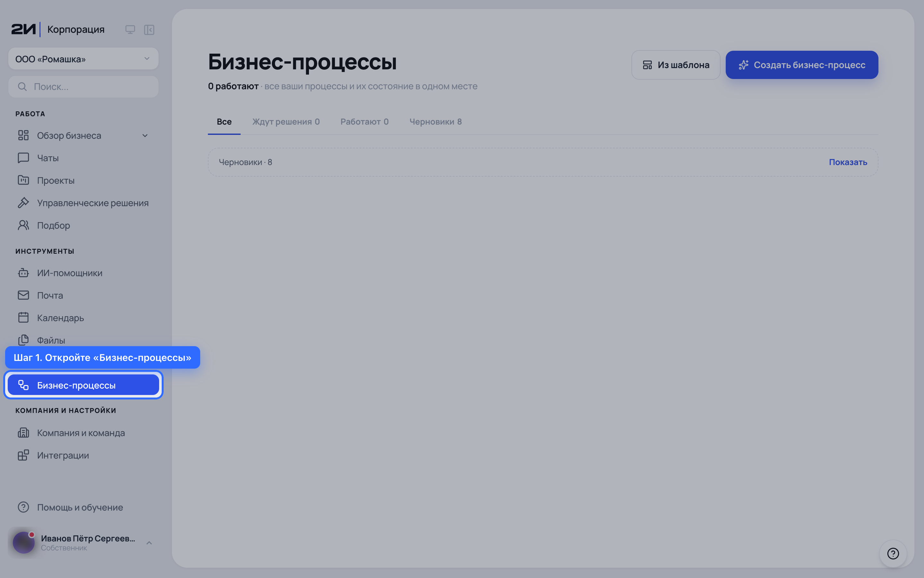Image resolution: width=924 pixels, height=578 pixels.
Task: Click the monitor display icon in header
Action: (130, 30)
